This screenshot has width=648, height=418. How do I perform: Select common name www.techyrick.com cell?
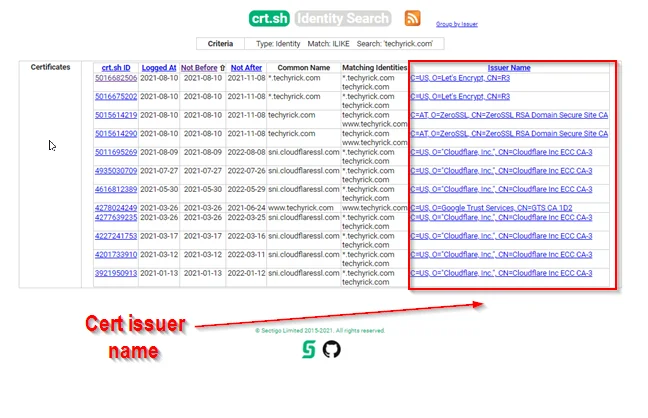click(301, 208)
